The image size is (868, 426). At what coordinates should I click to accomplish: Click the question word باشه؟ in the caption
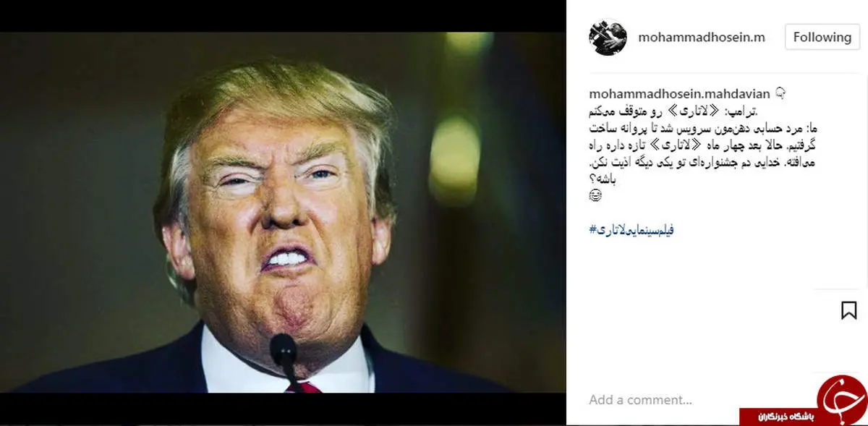tap(605, 180)
